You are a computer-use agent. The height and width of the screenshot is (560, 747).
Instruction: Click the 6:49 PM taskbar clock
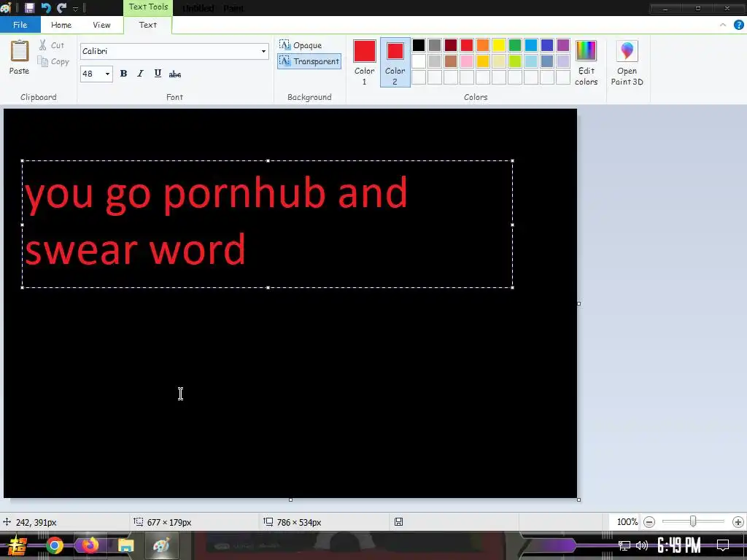point(679,545)
